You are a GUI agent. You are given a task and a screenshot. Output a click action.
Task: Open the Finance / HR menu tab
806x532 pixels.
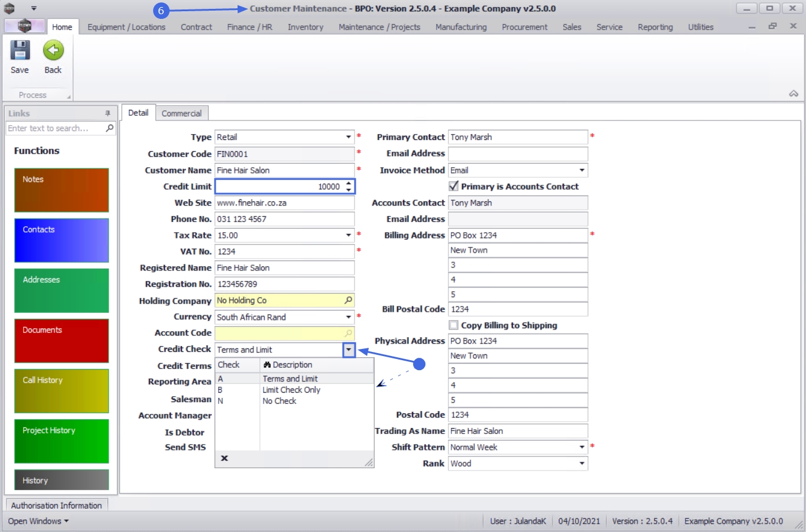(x=249, y=27)
